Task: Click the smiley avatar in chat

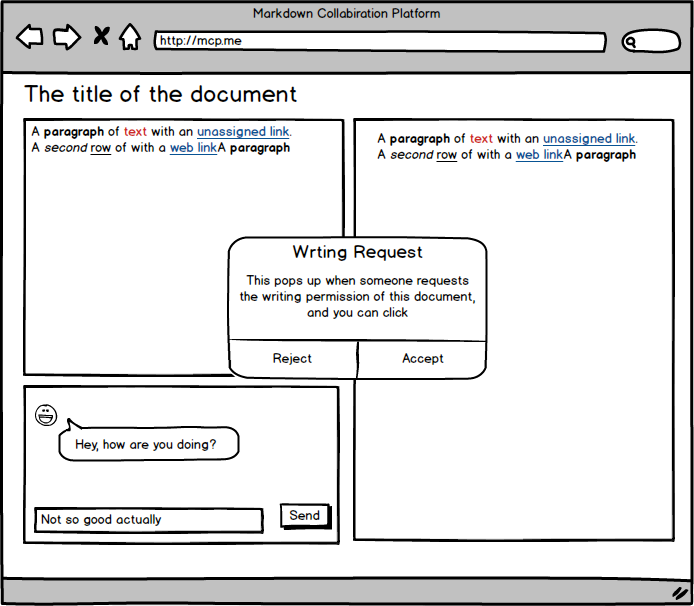Action: click(x=46, y=415)
